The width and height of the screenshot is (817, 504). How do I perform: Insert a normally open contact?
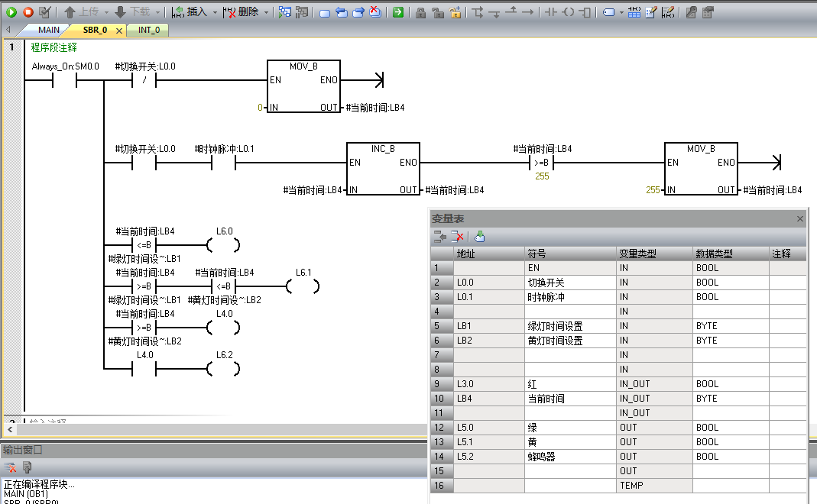coord(549,12)
